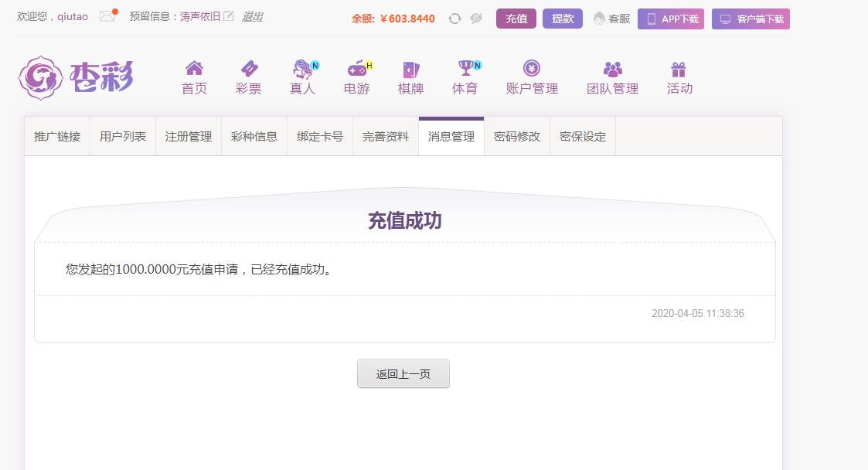
Task: Click the 预留信息 涛声依旧 text
Action: (x=175, y=16)
